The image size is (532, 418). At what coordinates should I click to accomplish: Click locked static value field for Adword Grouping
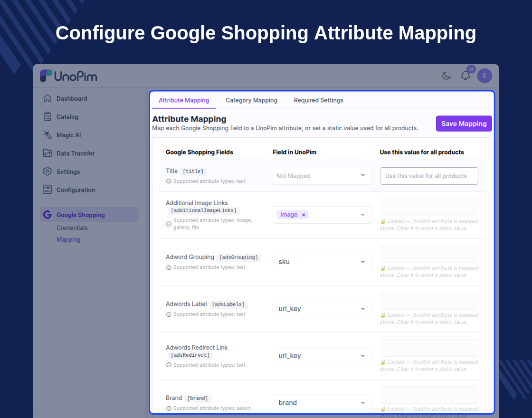429,254
